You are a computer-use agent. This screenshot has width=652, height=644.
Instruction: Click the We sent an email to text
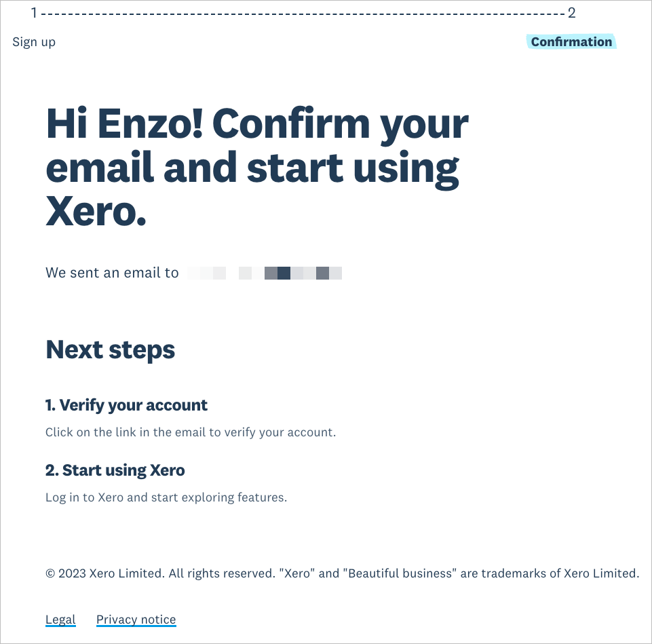point(112,272)
